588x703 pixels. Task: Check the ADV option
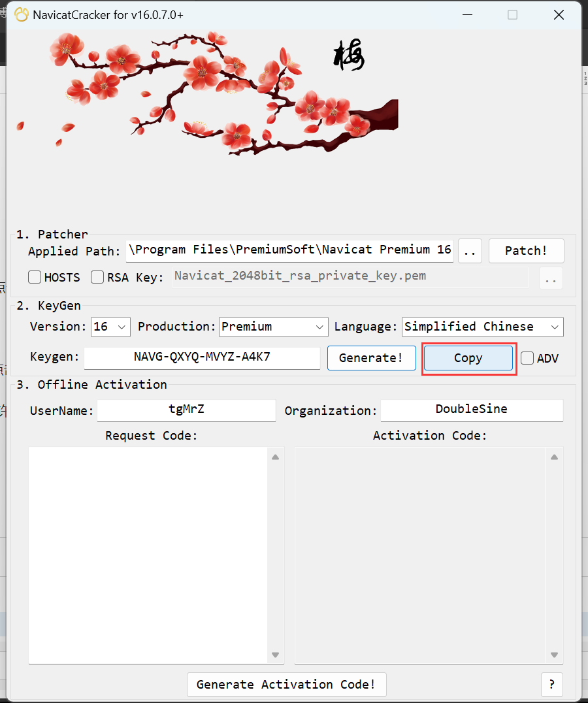click(x=527, y=358)
